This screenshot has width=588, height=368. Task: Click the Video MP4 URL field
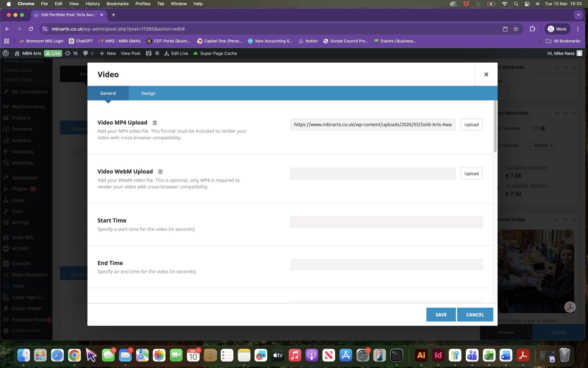373,125
